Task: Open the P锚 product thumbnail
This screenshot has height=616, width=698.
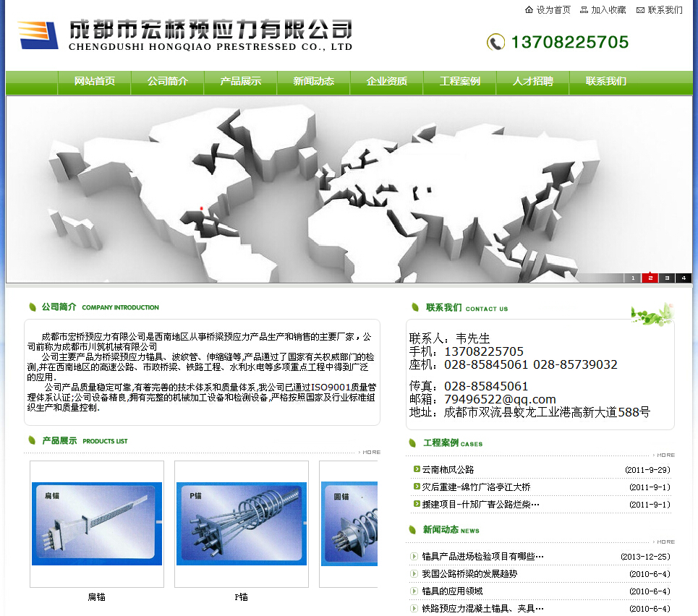Action: (242, 523)
